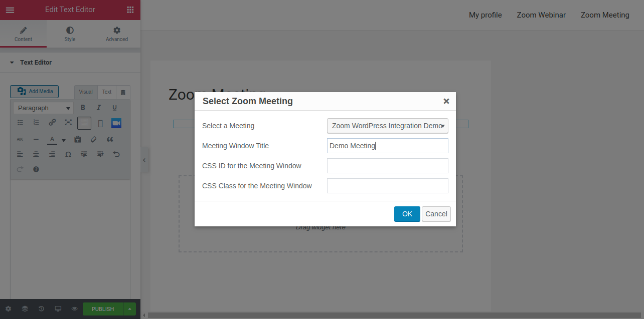Viewport: 644px width, 319px height.
Task: Increase paragraph indent
Action: point(100,154)
